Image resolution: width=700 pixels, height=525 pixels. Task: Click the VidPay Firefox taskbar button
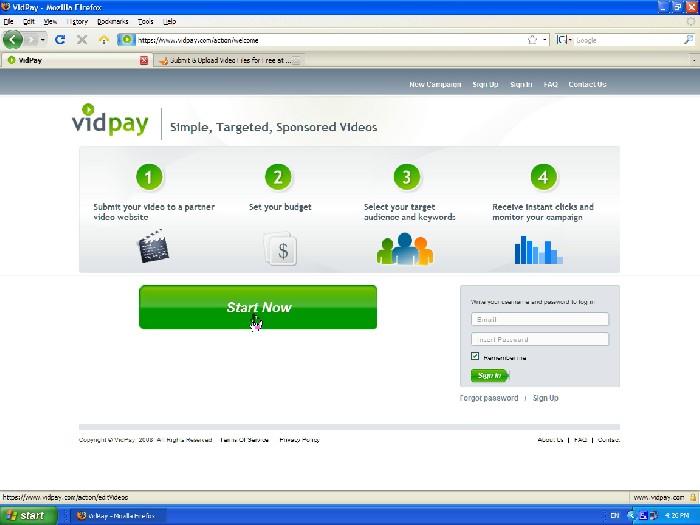118,516
